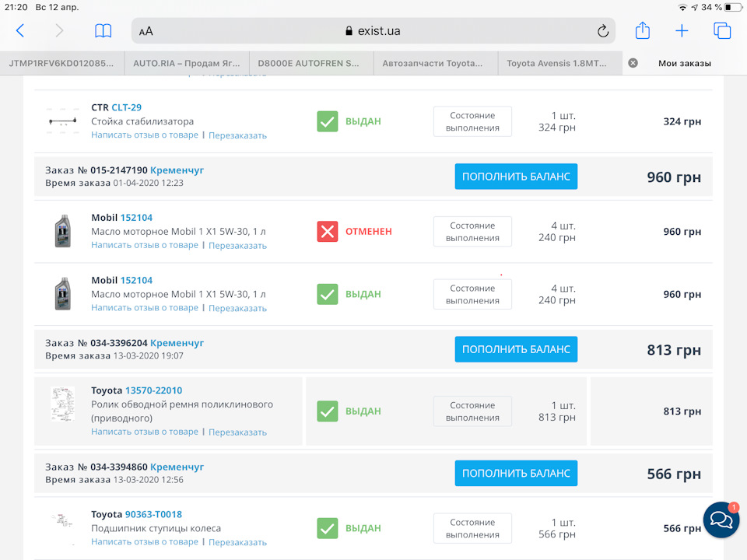The image size is (747, 560).
Task: Write a review for CTR CLT-29
Action: point(145,135)
